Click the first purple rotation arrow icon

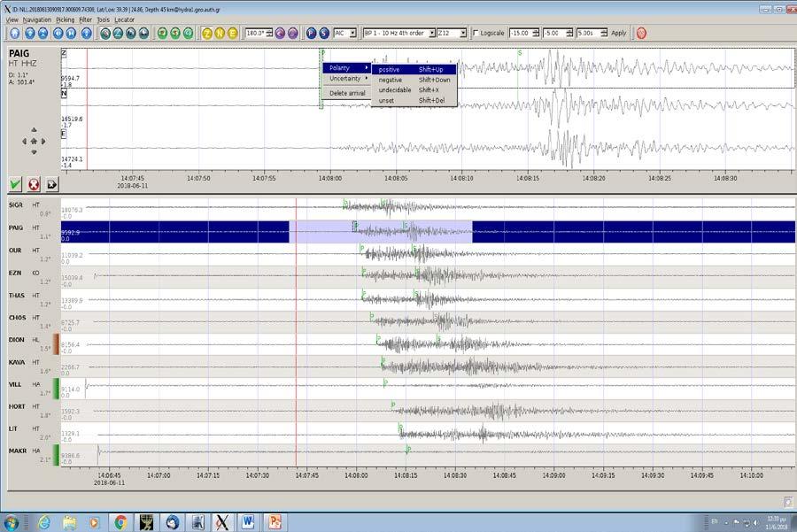point(280,33)
